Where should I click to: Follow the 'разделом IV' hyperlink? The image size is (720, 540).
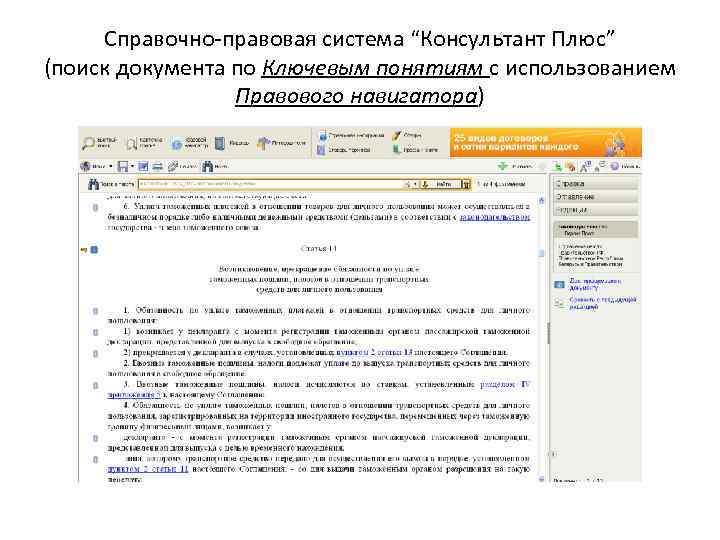click(505, 384)
